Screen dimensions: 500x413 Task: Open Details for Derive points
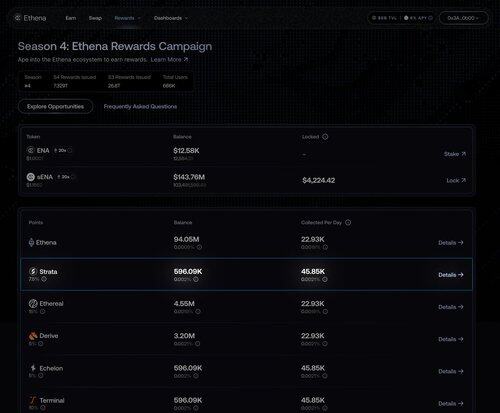coord(451,339)
